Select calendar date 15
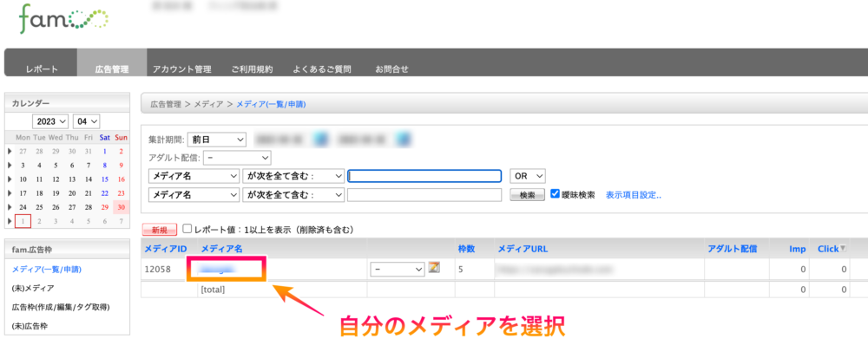 105,179
